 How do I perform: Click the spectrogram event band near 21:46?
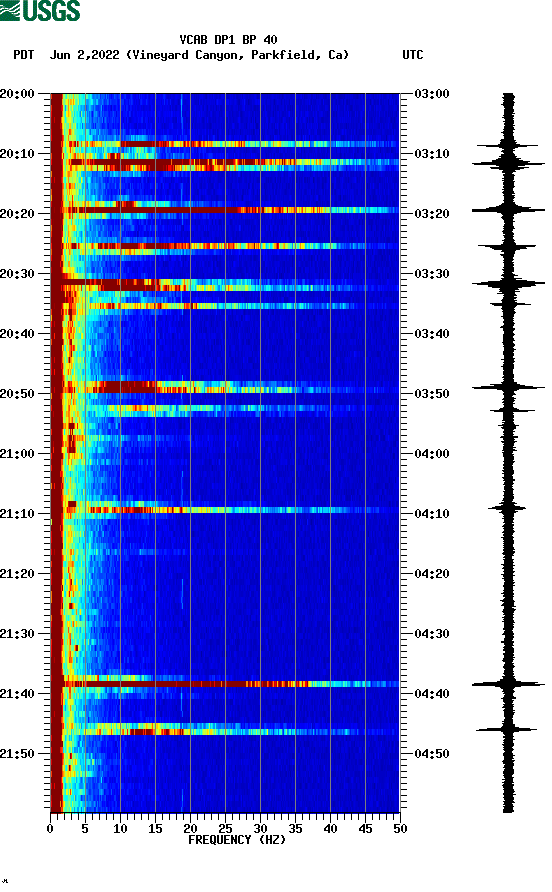coord(225,729)
